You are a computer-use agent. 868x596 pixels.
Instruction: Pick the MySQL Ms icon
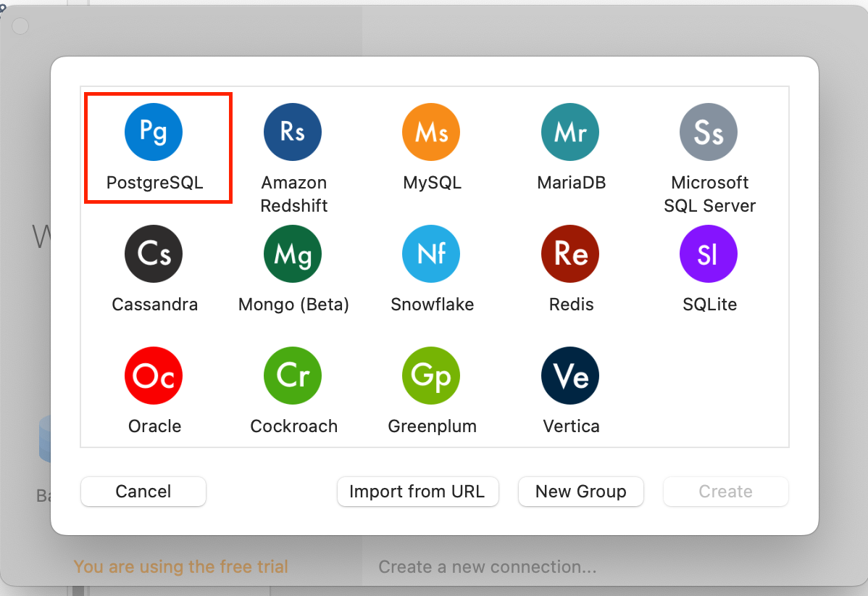point(431,132)
